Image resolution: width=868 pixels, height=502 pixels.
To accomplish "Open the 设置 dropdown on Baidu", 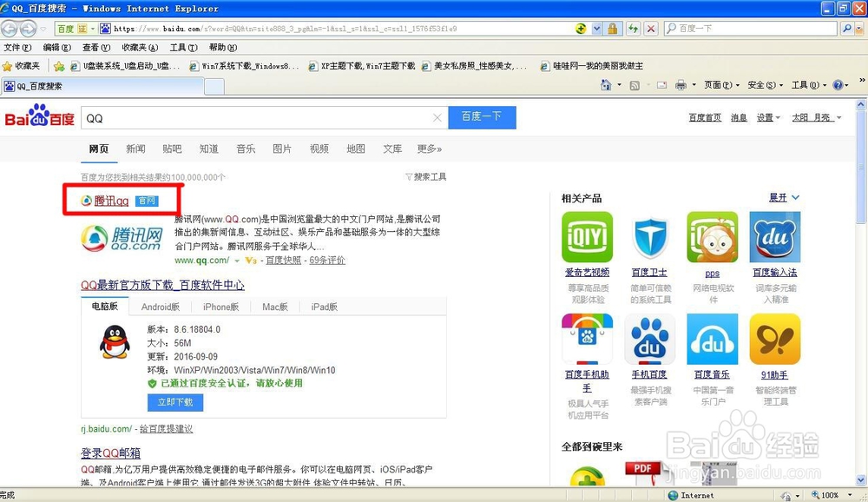I will 768,117.
